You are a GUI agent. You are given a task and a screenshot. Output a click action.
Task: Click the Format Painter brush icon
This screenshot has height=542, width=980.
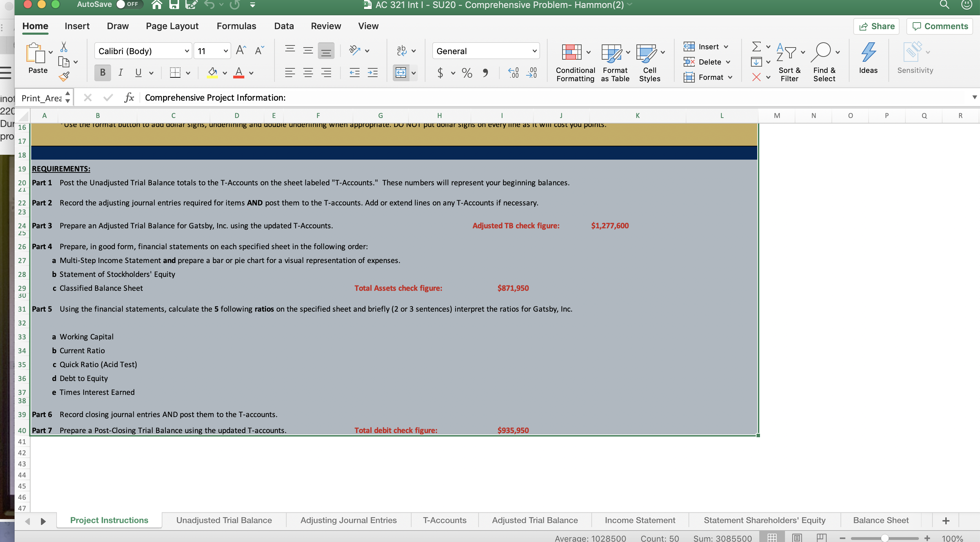(64, 77)
